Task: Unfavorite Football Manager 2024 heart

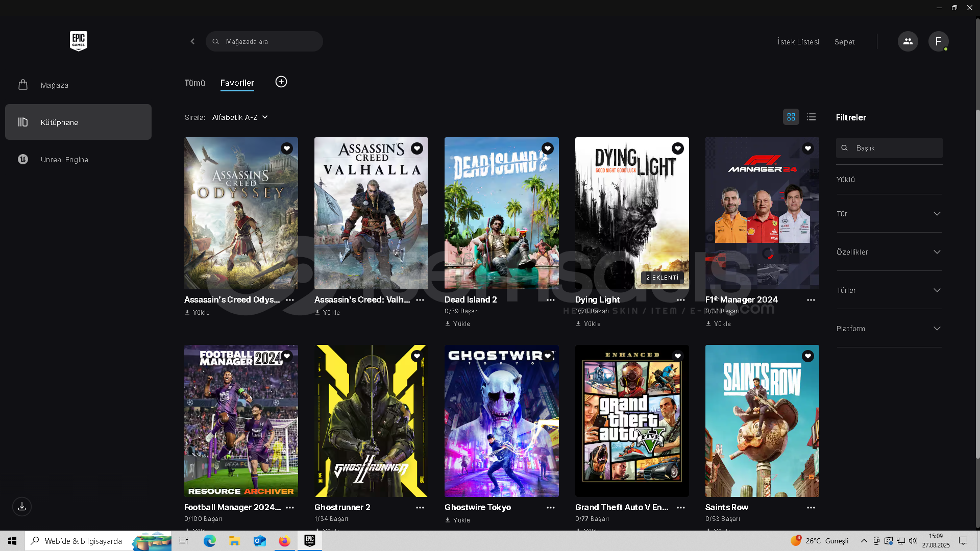Action: point(287,356)
